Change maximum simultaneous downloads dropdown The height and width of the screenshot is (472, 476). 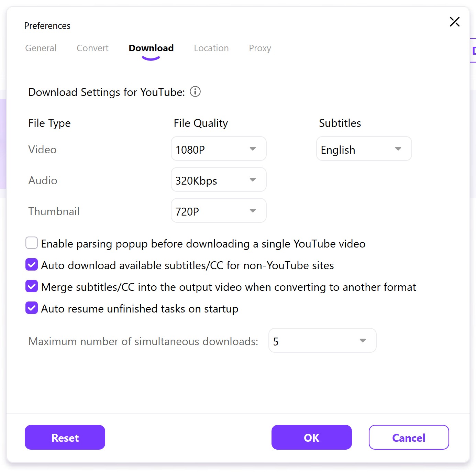(x=322, y=340)
